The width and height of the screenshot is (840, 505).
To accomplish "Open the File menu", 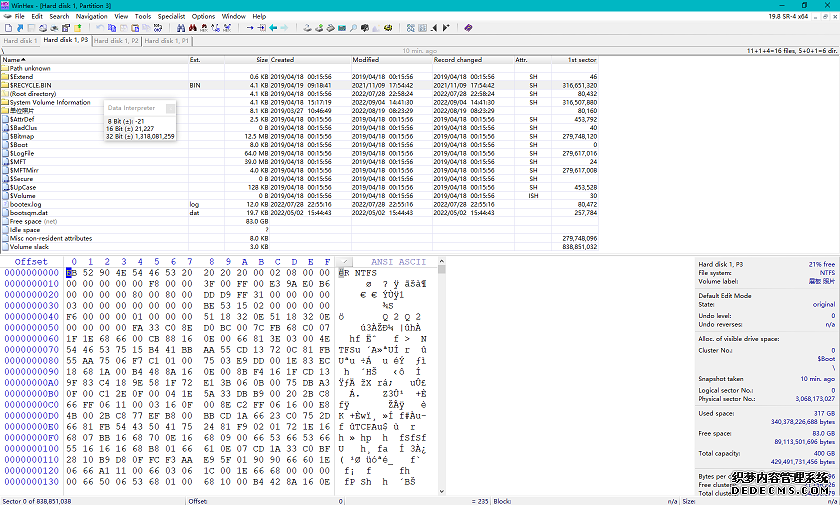I will pos(19,16).
